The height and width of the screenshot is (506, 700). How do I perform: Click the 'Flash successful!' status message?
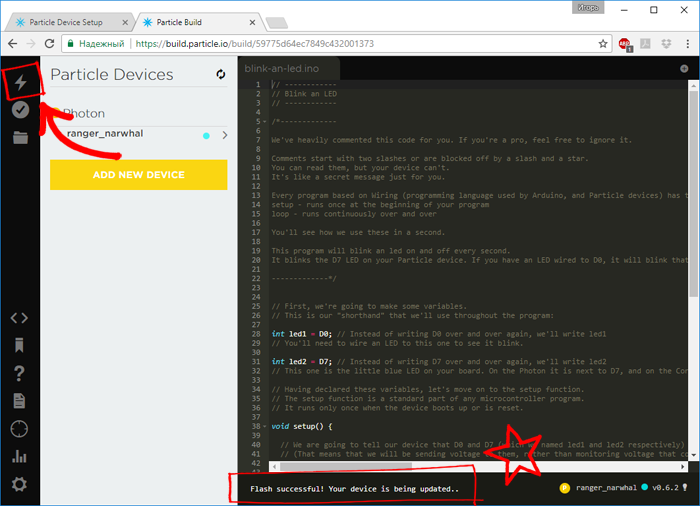click(x=354, y=489)
